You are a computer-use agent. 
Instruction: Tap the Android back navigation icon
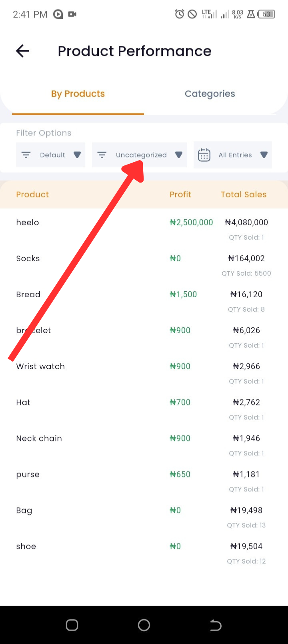(x=216, y=625)
